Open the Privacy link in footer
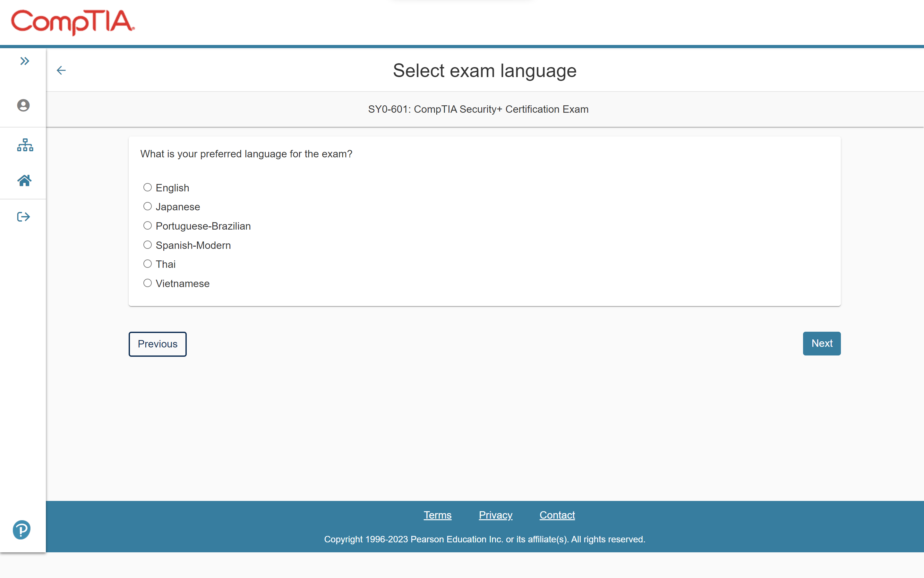The image size is (924, 578). pyautogui.click(x=496, y=515)
